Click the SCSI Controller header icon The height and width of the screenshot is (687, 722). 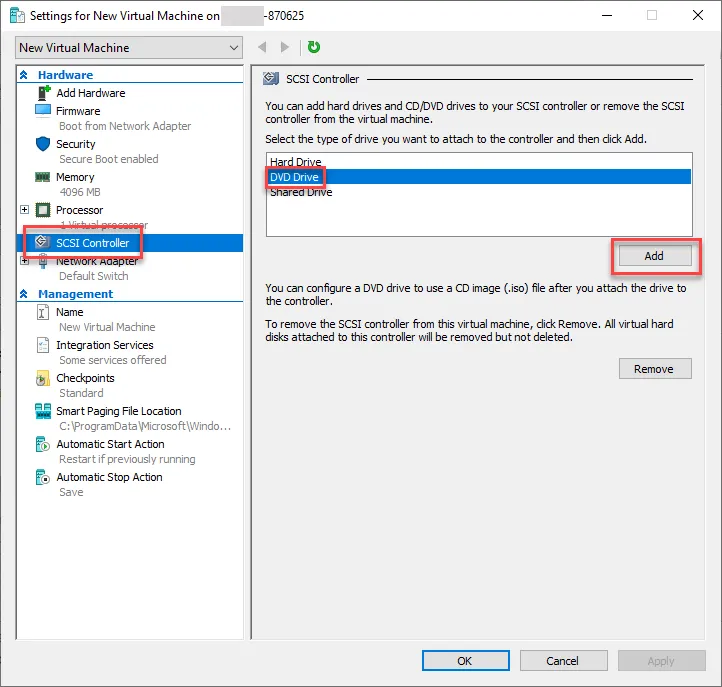(271, 79)
